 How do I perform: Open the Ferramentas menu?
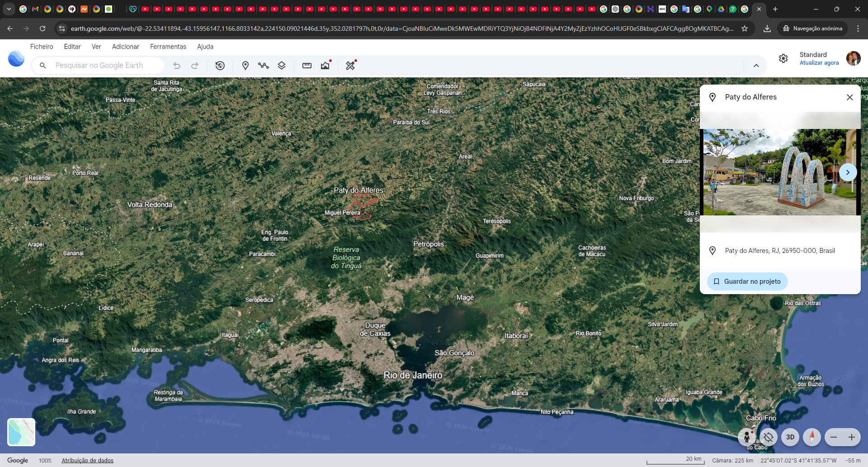coord(168,47)
